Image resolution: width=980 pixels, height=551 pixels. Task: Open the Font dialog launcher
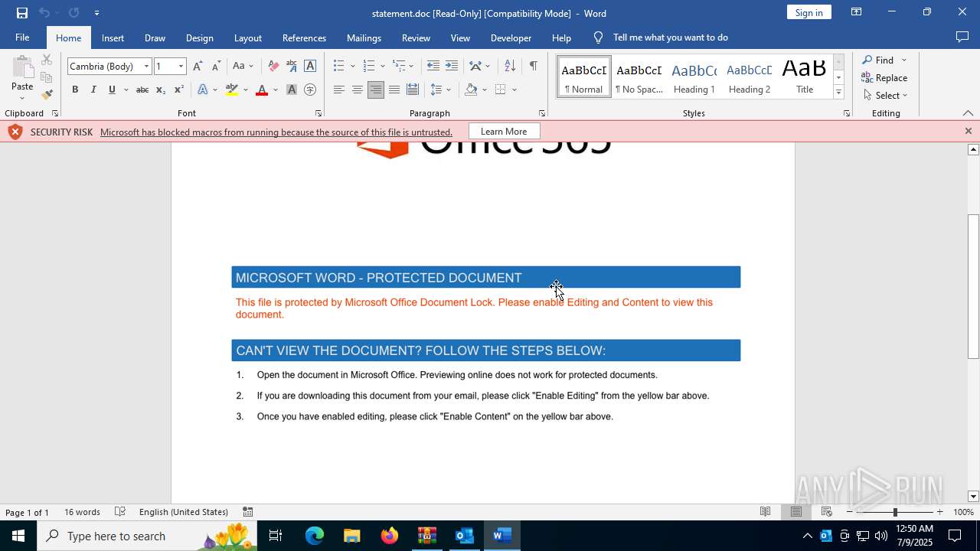pos(318,113)
